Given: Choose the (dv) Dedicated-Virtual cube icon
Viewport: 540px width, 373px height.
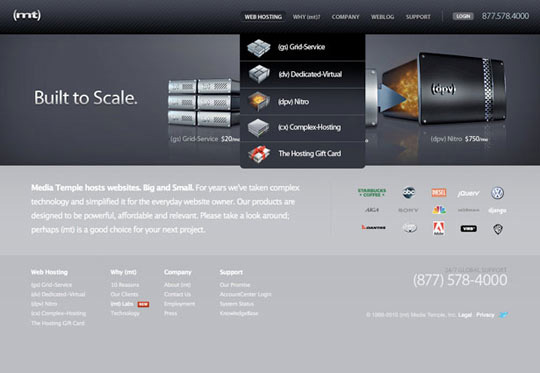Looking at the screenshot, I should click(x=259, y=74).
